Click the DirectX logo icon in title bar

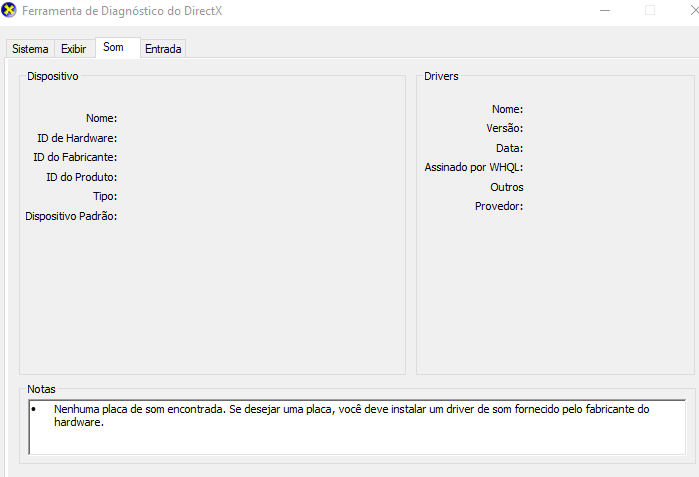point(8,10)
